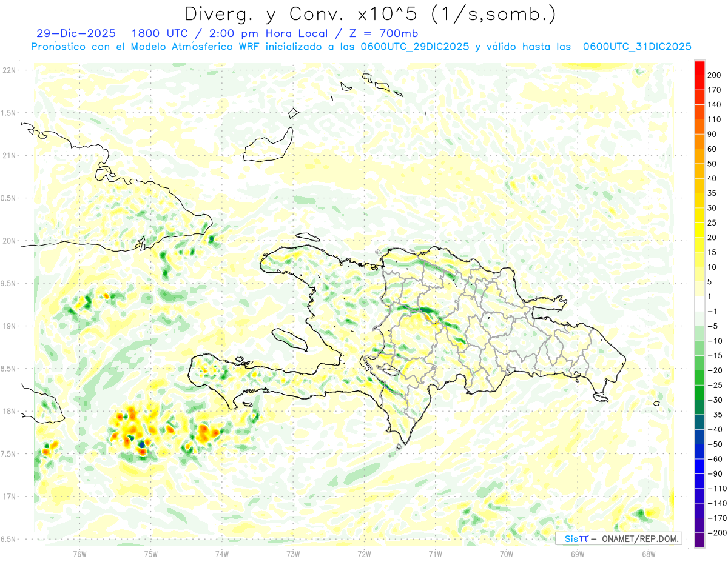Select the pressure level "Z = 700mb"

pyautogui.click(x=385, y=33)
